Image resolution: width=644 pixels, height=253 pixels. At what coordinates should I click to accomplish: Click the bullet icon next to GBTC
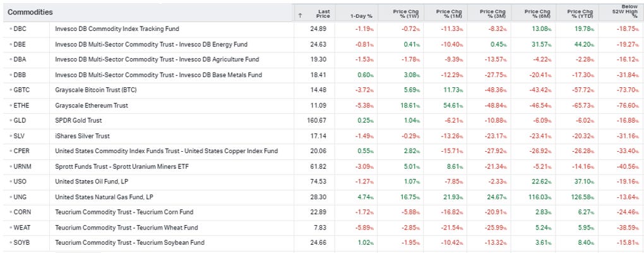(10, 90)
